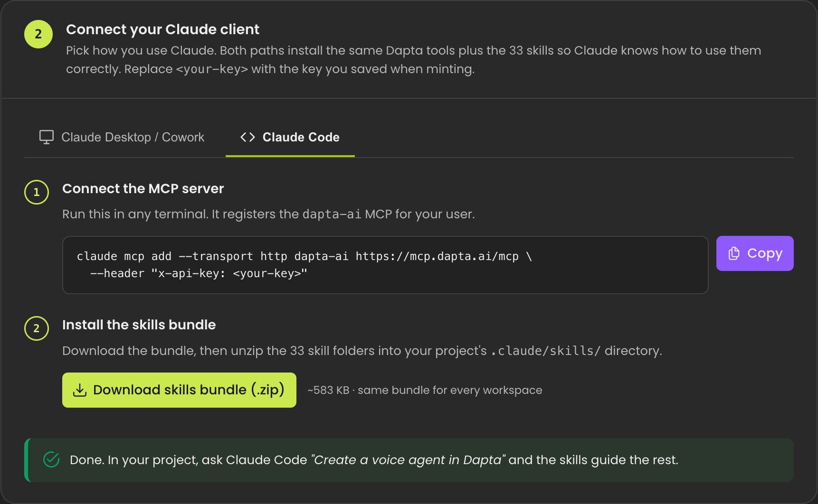Switch to the Claude Desktop / Cowork tab
Viewport: 818px width, 504px height.
coord(122,137)
